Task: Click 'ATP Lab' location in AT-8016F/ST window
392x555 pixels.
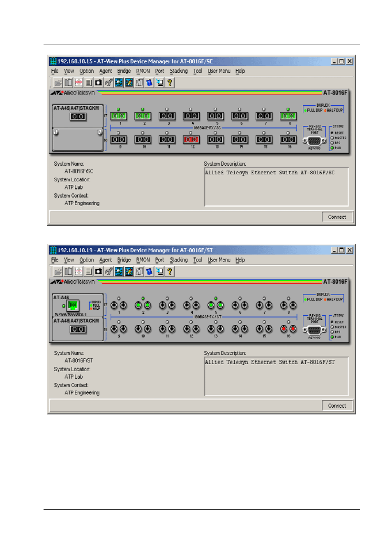Action: pyautogui.click(x=74, y=377)
